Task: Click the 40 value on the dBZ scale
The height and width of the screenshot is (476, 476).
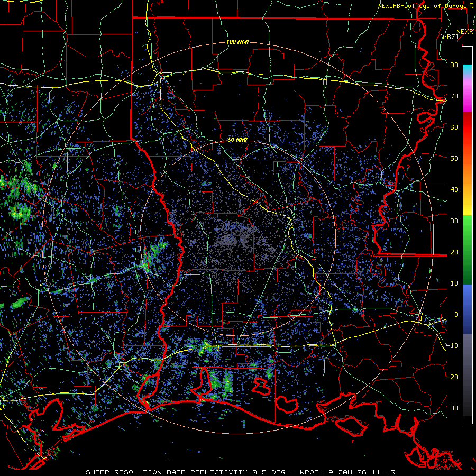Action: [x=454, y=190]
